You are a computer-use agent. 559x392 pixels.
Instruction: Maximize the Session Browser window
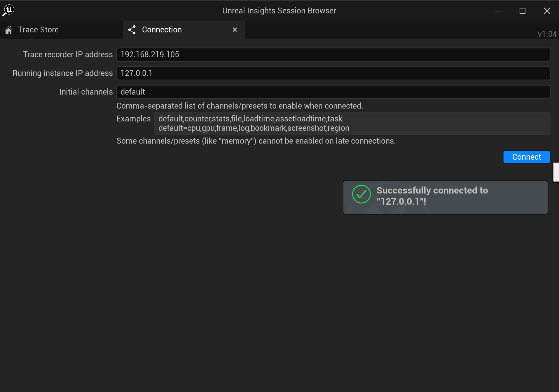pos(523,11)
